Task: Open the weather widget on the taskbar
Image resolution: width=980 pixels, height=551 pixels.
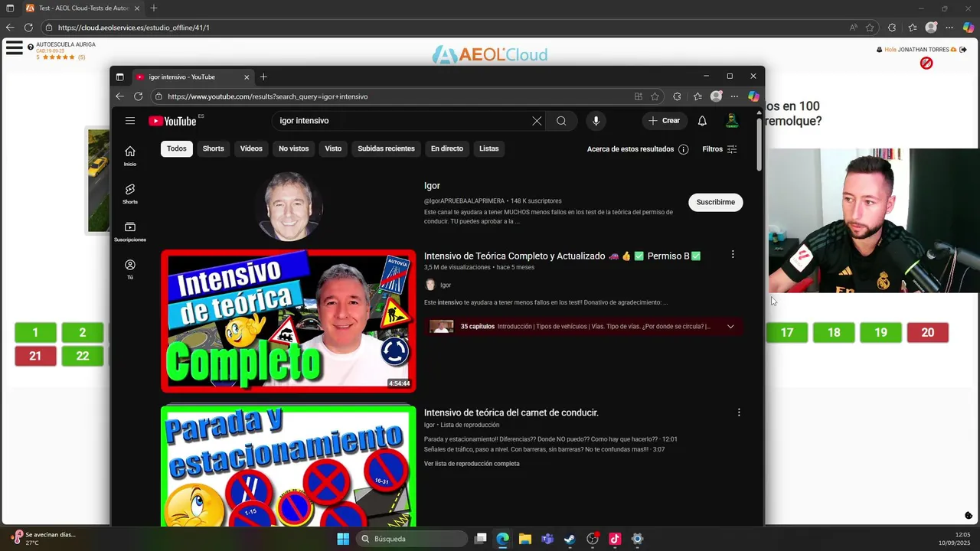Action: tap(44, 539)
